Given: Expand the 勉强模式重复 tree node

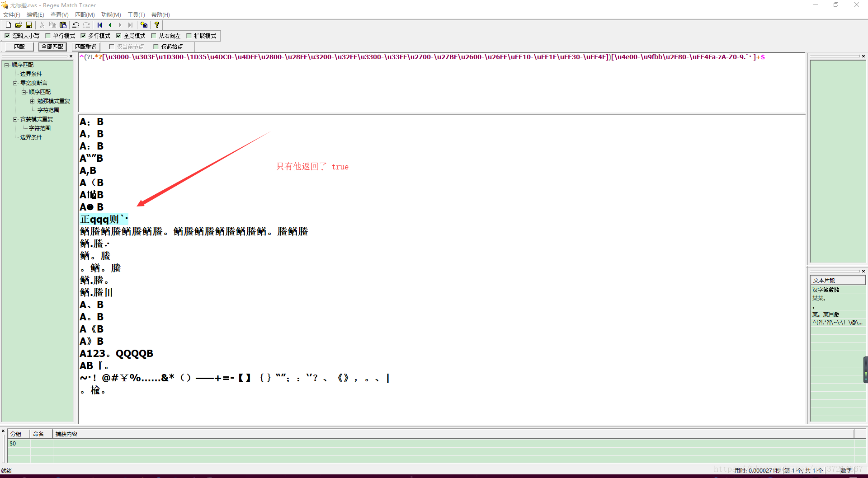Looking at the screenshot, I should 32,101.
